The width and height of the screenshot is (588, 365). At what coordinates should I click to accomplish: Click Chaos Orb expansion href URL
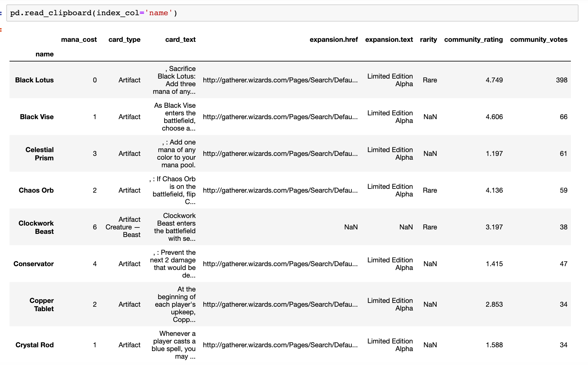(x=280, y=190)
